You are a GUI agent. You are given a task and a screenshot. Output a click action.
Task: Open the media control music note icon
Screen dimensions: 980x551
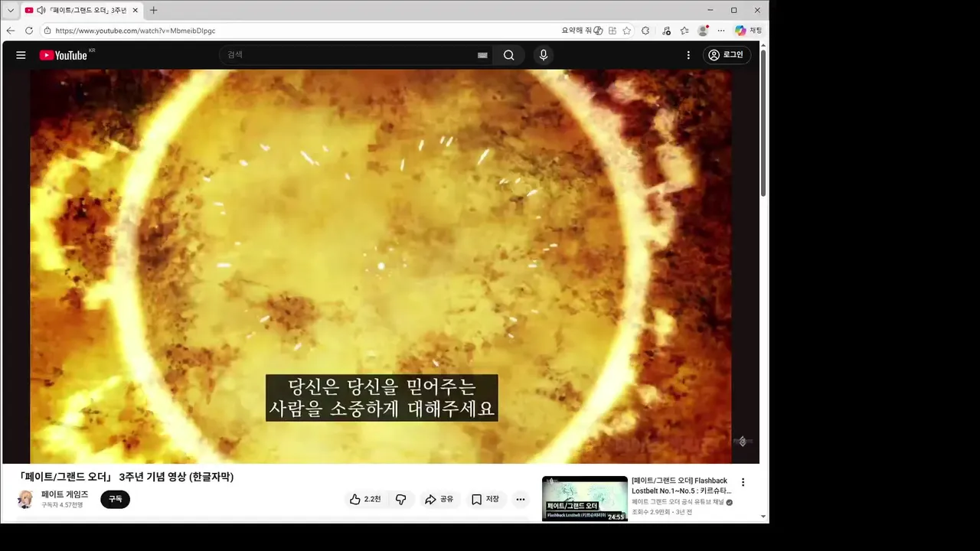coord(666,31)
